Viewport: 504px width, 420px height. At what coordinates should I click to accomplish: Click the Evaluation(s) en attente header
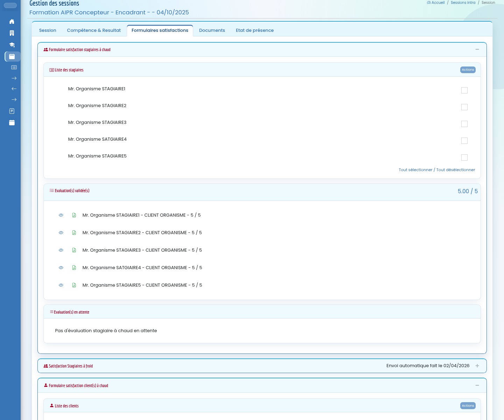[x=69, y=312]
